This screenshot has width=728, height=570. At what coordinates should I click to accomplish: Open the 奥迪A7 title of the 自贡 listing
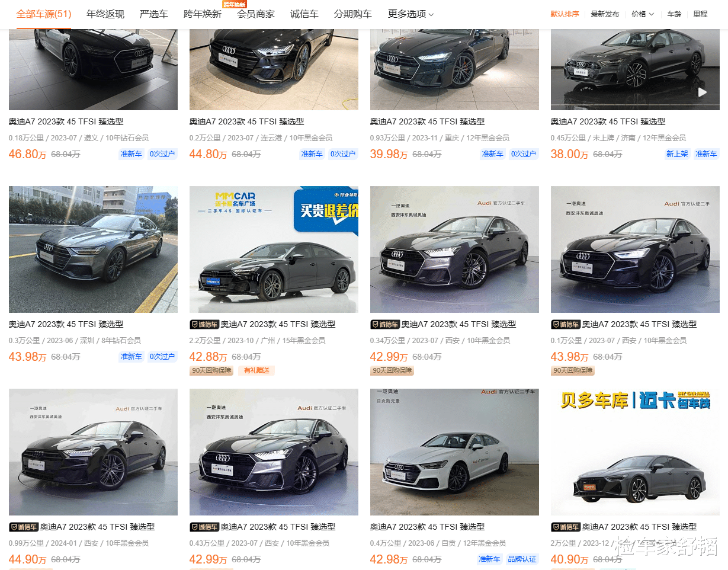pyautogui.click(x=428, y=527)
